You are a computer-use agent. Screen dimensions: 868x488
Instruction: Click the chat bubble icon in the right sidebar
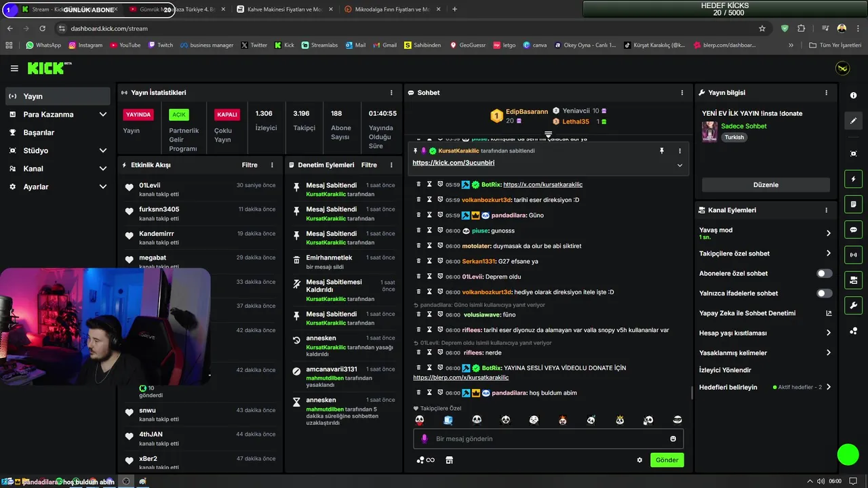853,229
